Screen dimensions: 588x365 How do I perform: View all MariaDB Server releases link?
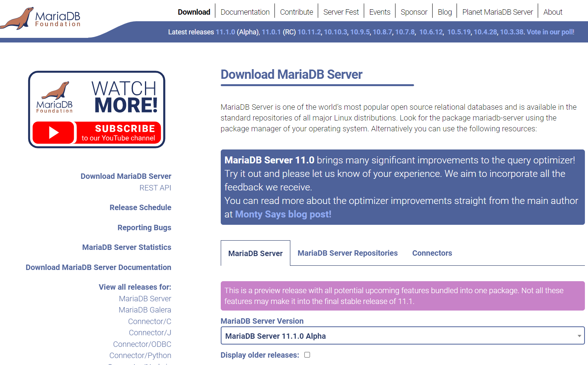tap(145, 299)
